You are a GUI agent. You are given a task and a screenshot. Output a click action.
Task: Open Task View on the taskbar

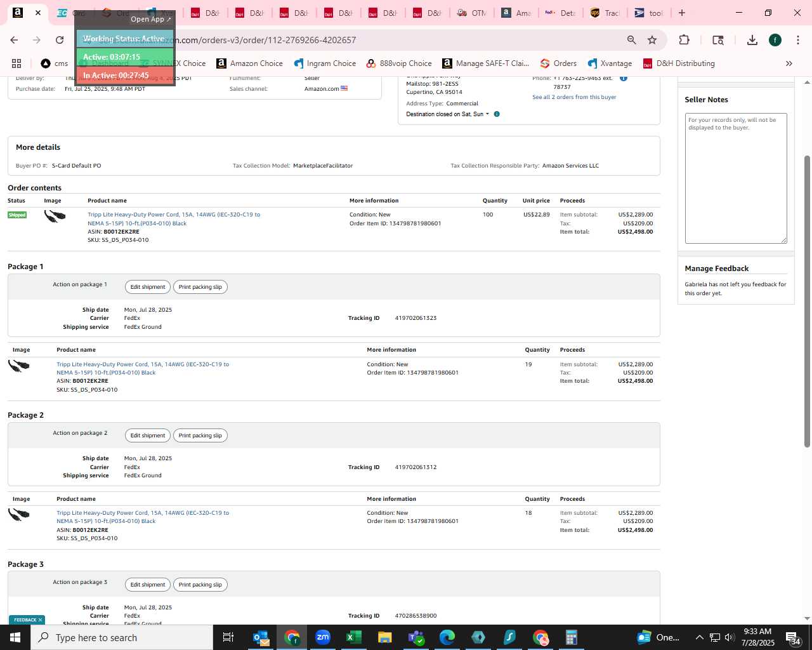pos(228,637)
